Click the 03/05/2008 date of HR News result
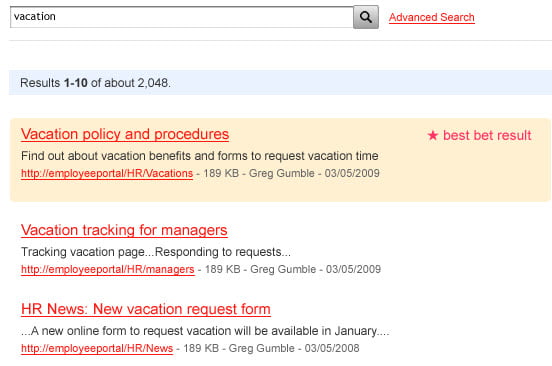This screenshot has height=366, width=552. click(332, 348)
